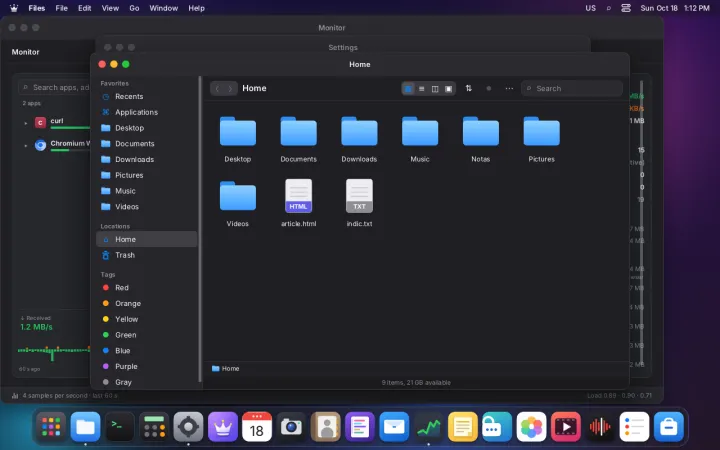Open Calendar from the dock
The image size is (720, 450).
point(257,427)
